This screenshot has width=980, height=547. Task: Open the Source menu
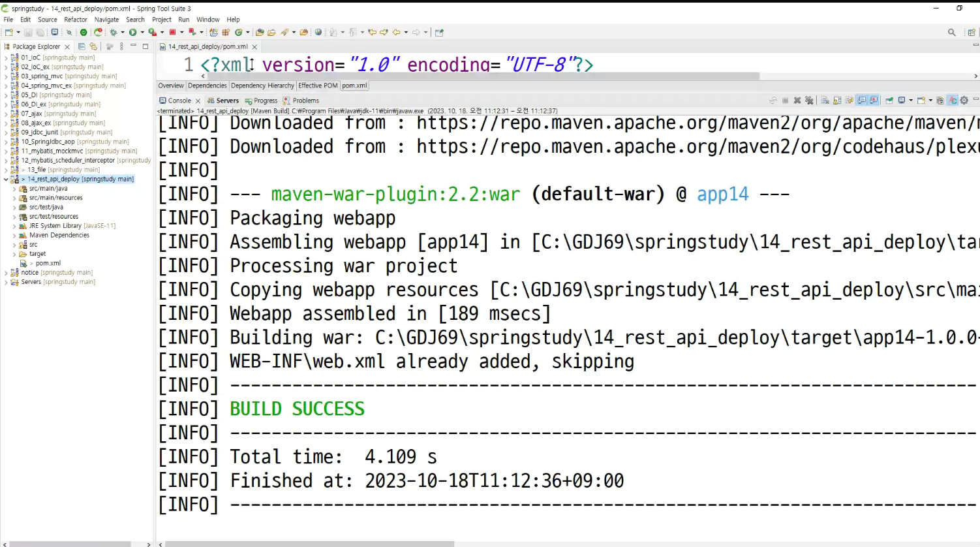point(47,20)
